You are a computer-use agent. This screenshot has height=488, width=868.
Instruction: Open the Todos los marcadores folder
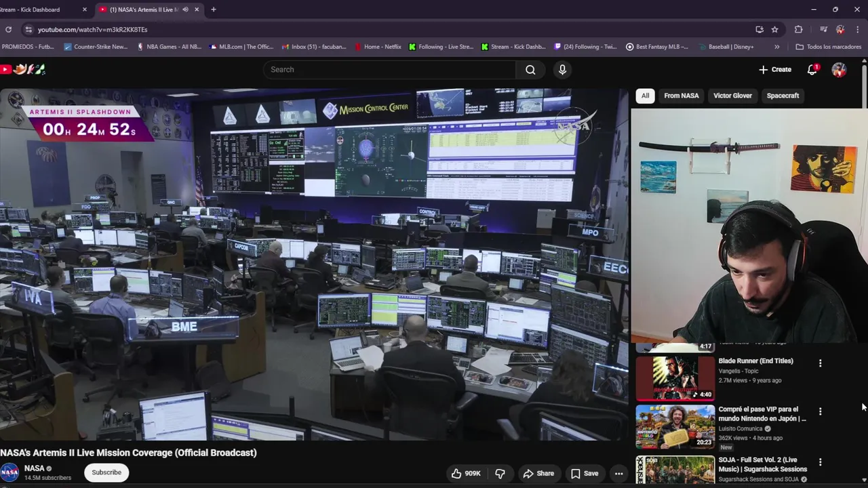click(828, 47)
